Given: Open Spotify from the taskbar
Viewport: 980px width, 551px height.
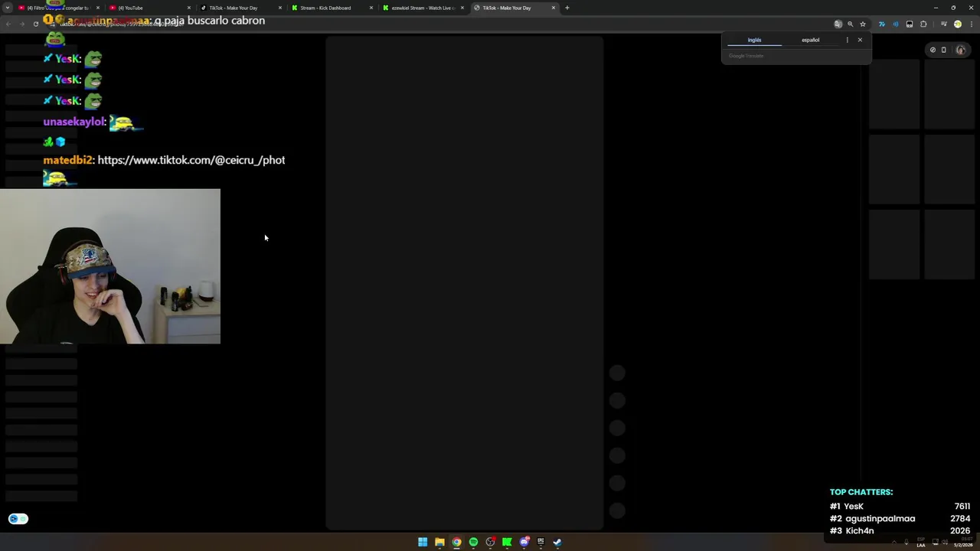Looking at the screenshot, I should coord(473,542).
